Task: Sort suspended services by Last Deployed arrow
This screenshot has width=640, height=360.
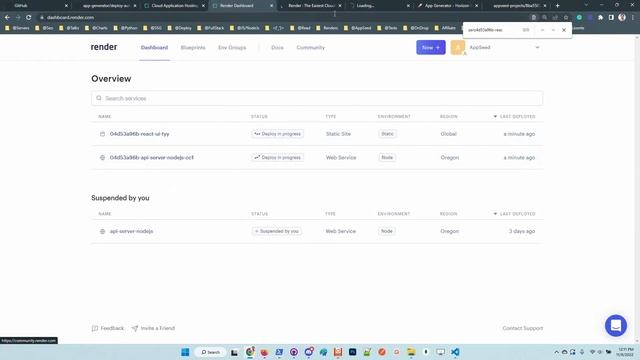Action: pos(495,214)
